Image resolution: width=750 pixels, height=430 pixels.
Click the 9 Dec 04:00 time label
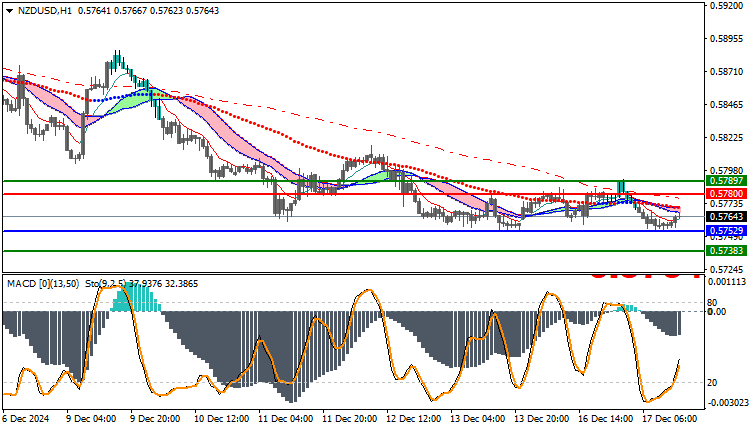[x=91, y=419]
